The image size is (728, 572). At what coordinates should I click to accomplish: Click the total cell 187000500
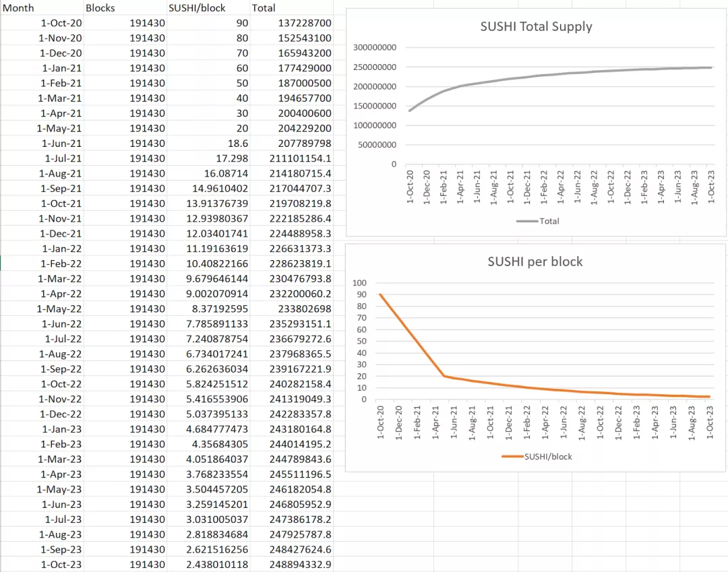pyautogui.click(x=291, y=83)
